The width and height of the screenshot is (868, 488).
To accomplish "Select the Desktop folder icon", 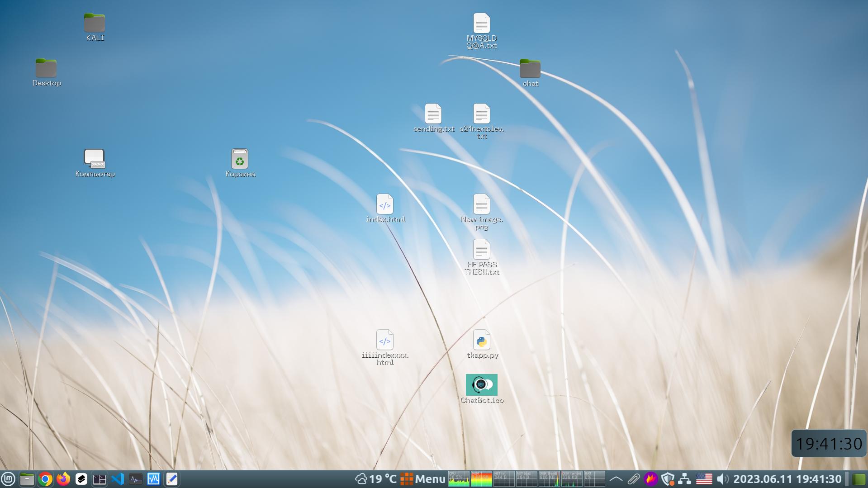I will pyautogui.click(x=46, y=73).
